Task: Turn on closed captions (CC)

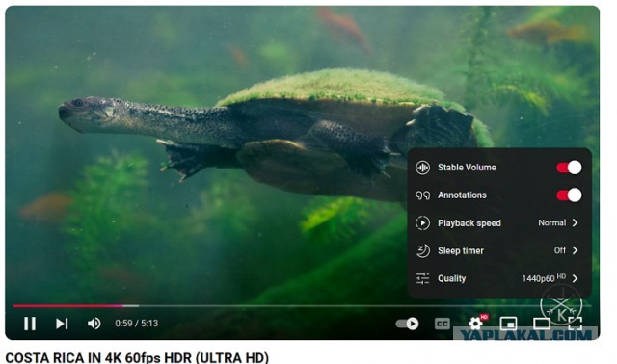Action: point(442,324)
